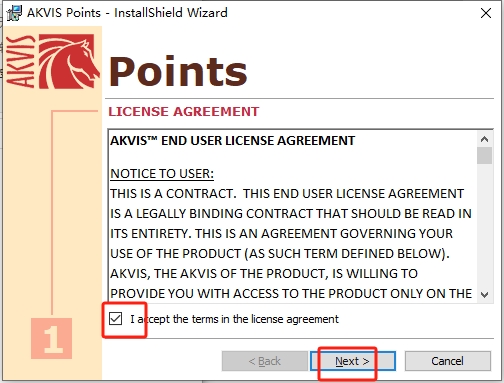
Task: Click the 'AKVIS™ END USER LICENSE AGREEMENT' title
Action: coord(233,141)
